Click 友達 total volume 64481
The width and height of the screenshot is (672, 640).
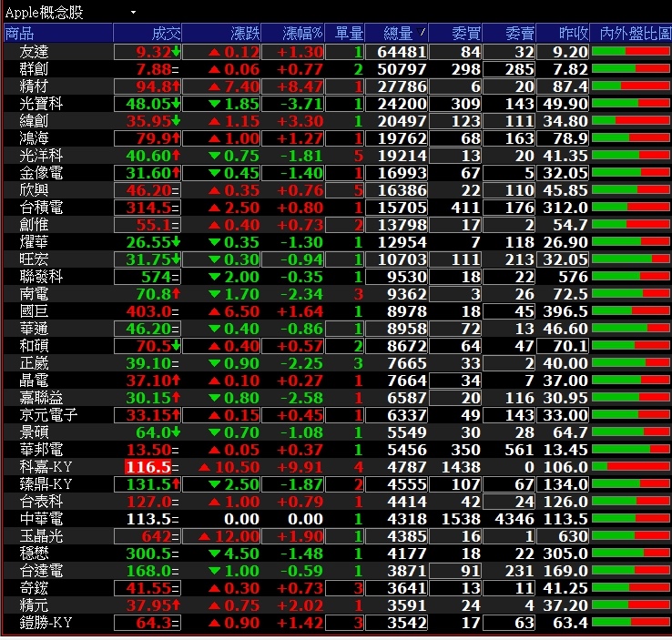click(402, 52)
